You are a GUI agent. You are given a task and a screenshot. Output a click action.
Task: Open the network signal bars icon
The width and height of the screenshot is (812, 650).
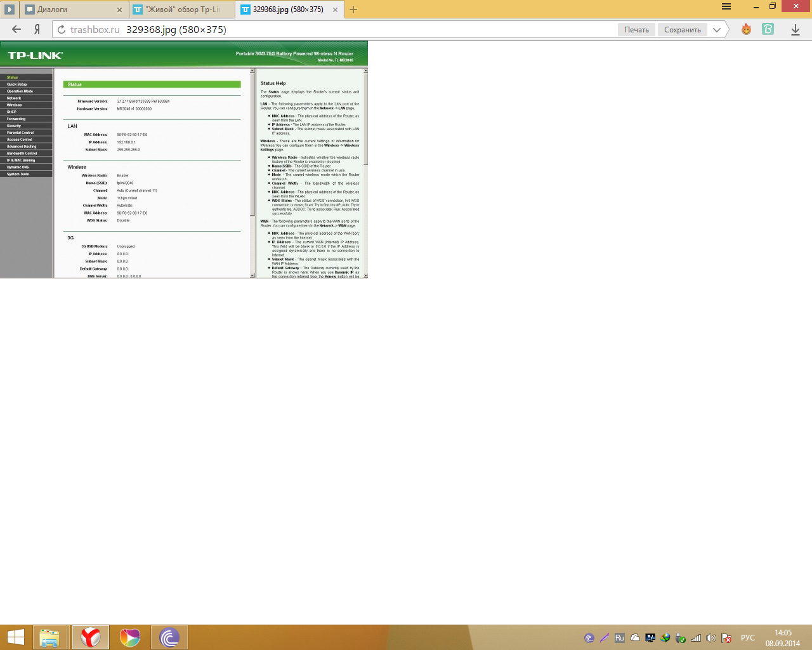696,638
